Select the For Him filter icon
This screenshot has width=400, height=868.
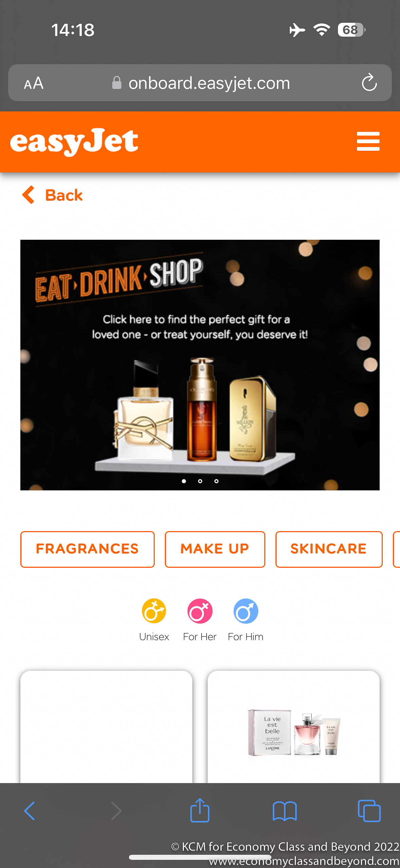(x=246, y=611)
